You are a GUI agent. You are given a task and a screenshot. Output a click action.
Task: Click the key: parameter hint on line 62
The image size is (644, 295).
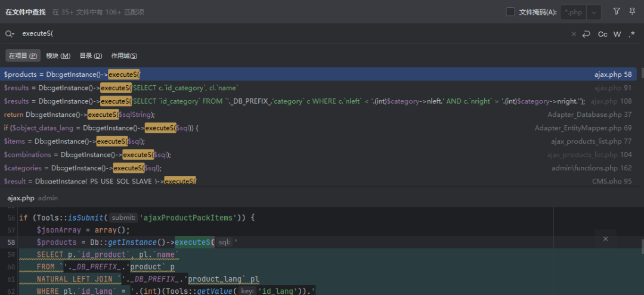(247, 291)
